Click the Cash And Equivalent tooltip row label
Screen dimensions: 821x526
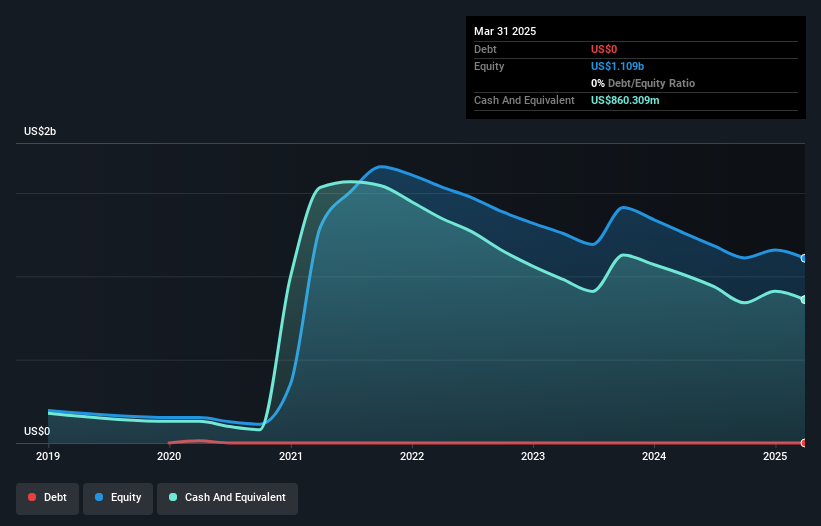click(x=524, y=100)
